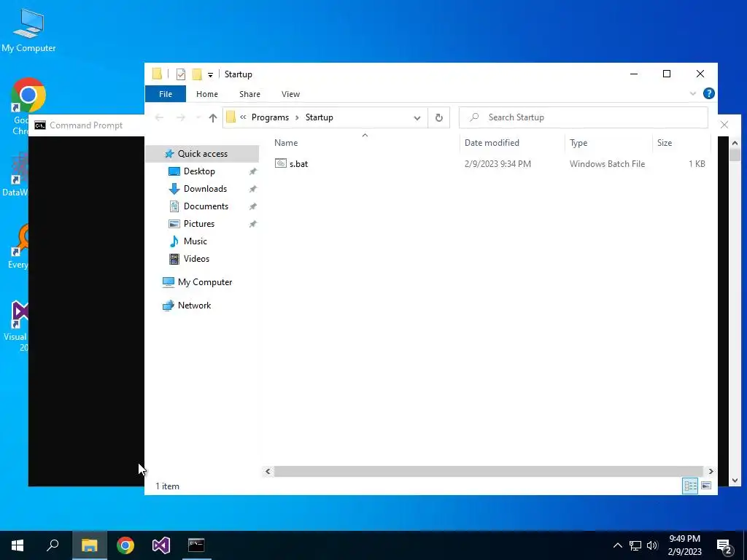Screen dimensions: 747x560
Task: Click the pin icon beside Documents
Action: (x=253, y=206)
